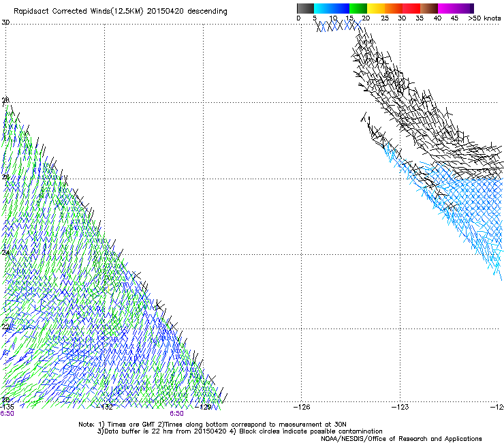Select the yellow 20-25 knots legend swatch
504x443 pixels.
click(x=376, y=8)
